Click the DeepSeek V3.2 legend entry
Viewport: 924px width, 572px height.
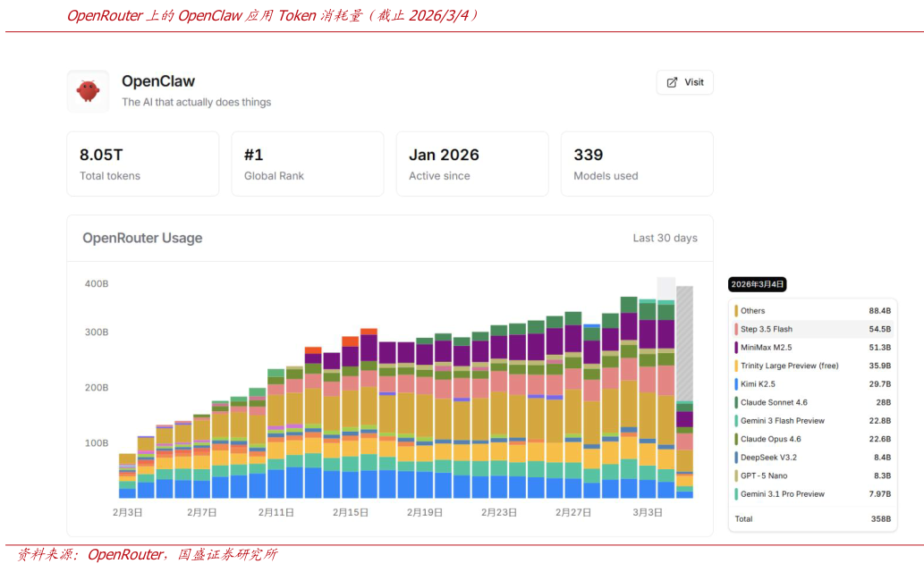[768, 458]
